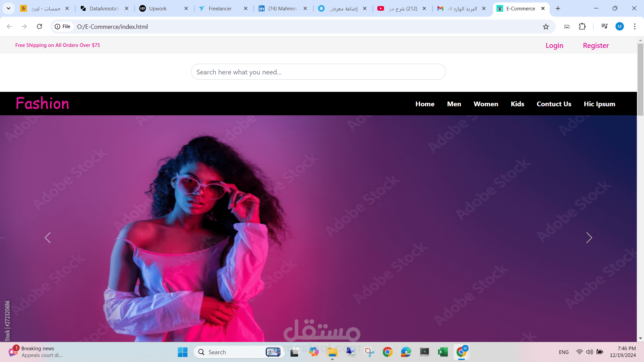Click the Chrome profile avatar M
The height and width of the screenshot is (362, 644).
point(620,26)
